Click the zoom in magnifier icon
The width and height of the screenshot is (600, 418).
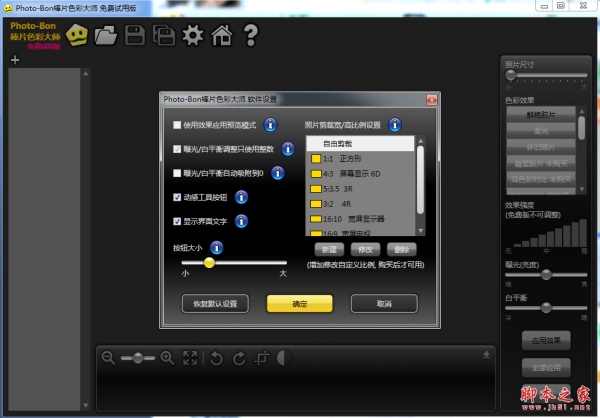[167, 358]
